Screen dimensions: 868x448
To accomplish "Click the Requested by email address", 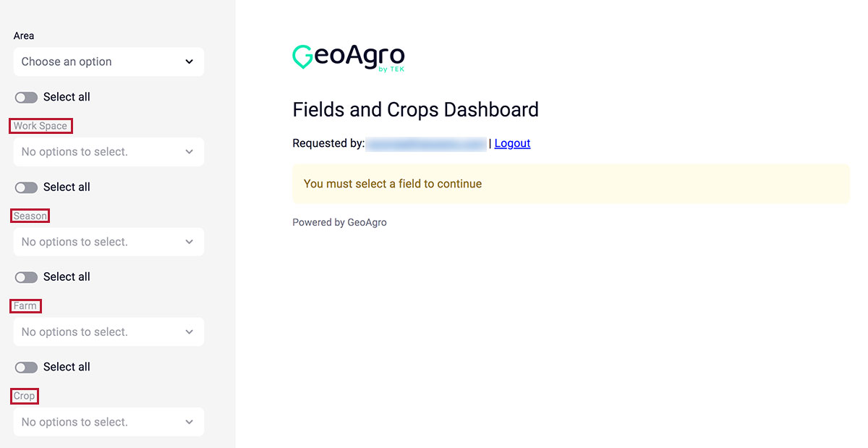I will [426, 143].
